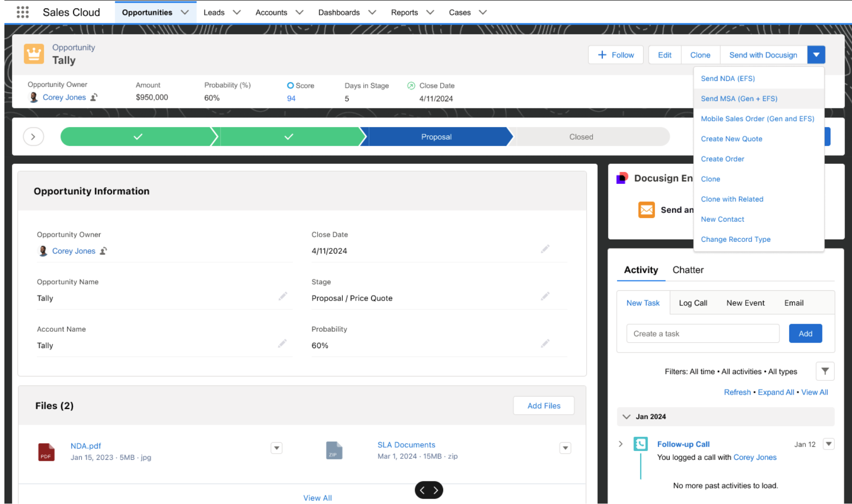This screenshot has height=504, width=852.
Task: Switch to the Chatter tab
Action: click(688, 270)
